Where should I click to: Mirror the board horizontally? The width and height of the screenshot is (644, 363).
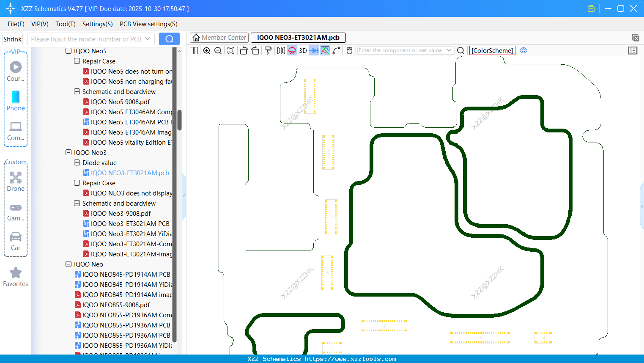(281, 51)
